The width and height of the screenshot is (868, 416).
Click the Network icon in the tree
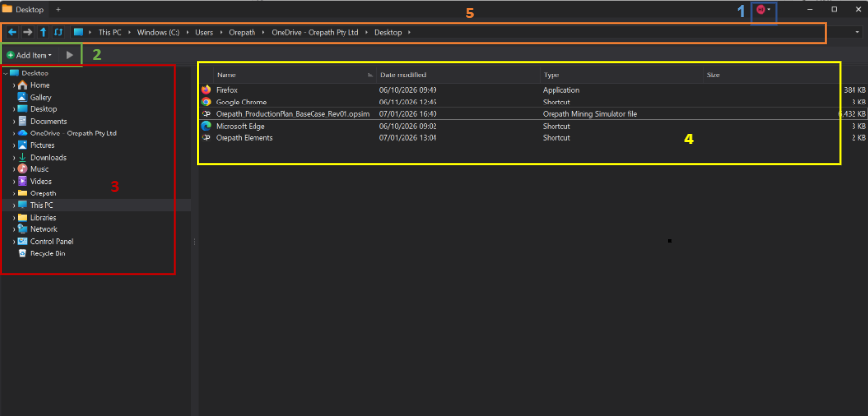pos(22,229)
